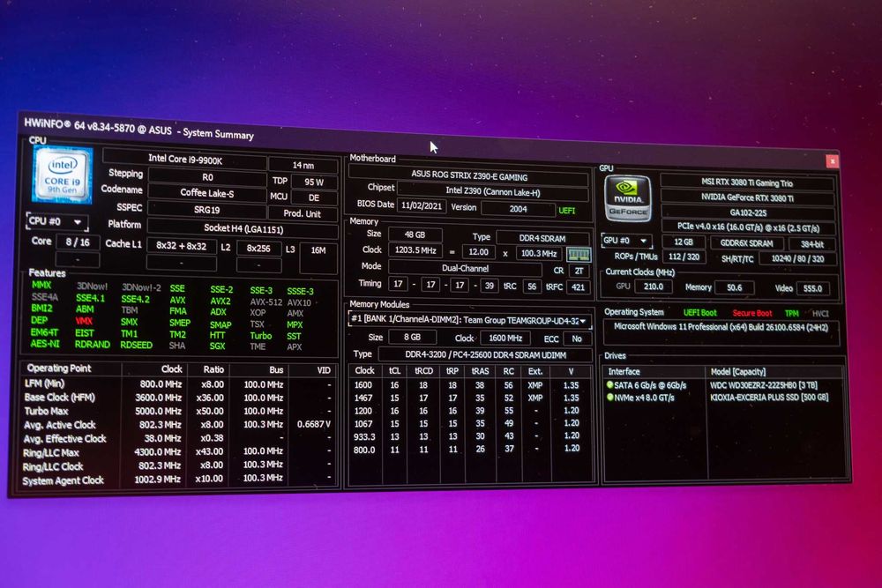Click the Socket H4 (LGA1151) platform value
This screenshot has width=882, height=588.
point(243,229)
